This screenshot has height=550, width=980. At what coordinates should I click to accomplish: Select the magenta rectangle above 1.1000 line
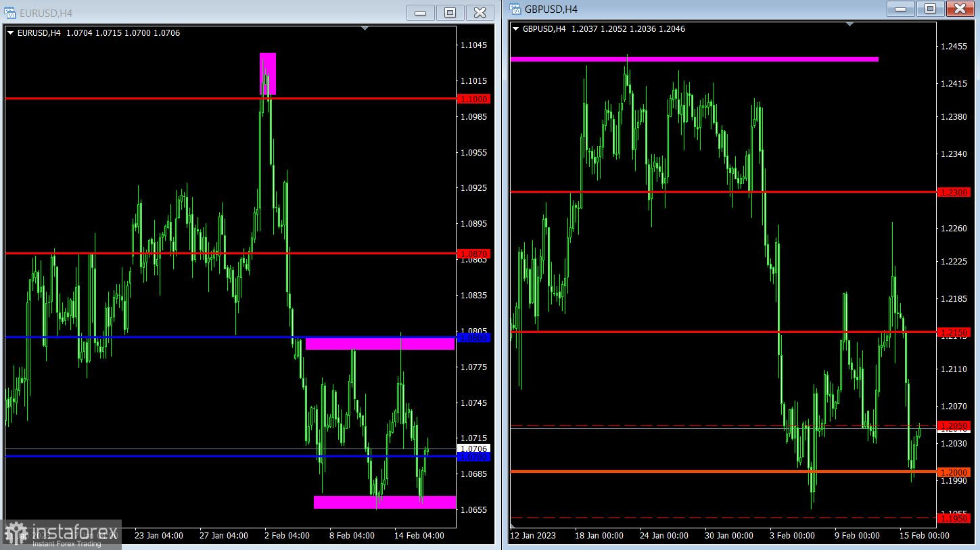[x=268, y=73]
